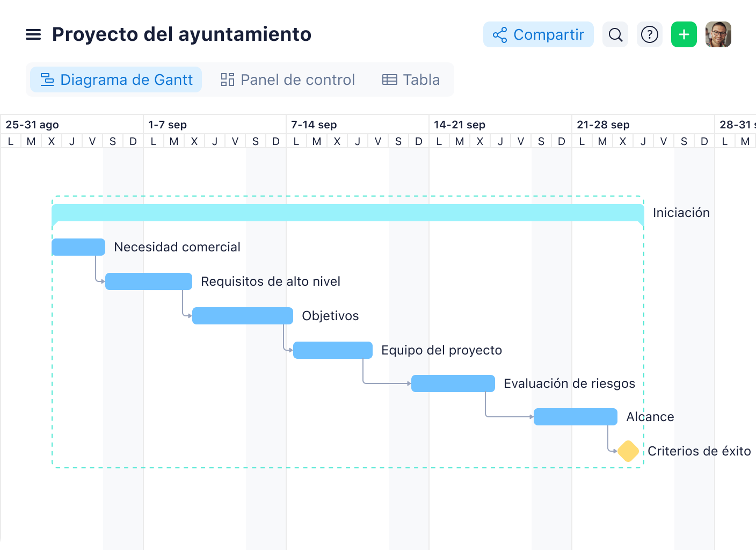The image size is (756, 550).
Task: Open the hamburger navigation menu
Action: point(33,34)
